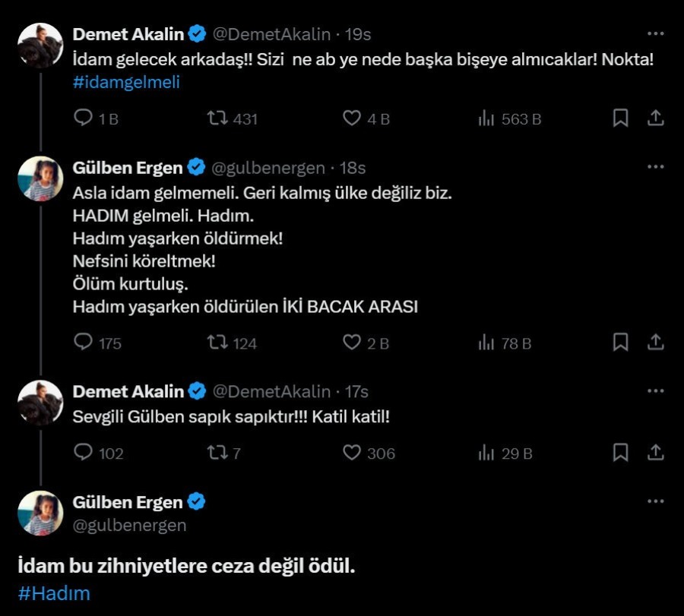684x616 pixels.
Task: Reply to Gülben Ergen's tweet with 175 replies
Action: (x=83, y=343)
